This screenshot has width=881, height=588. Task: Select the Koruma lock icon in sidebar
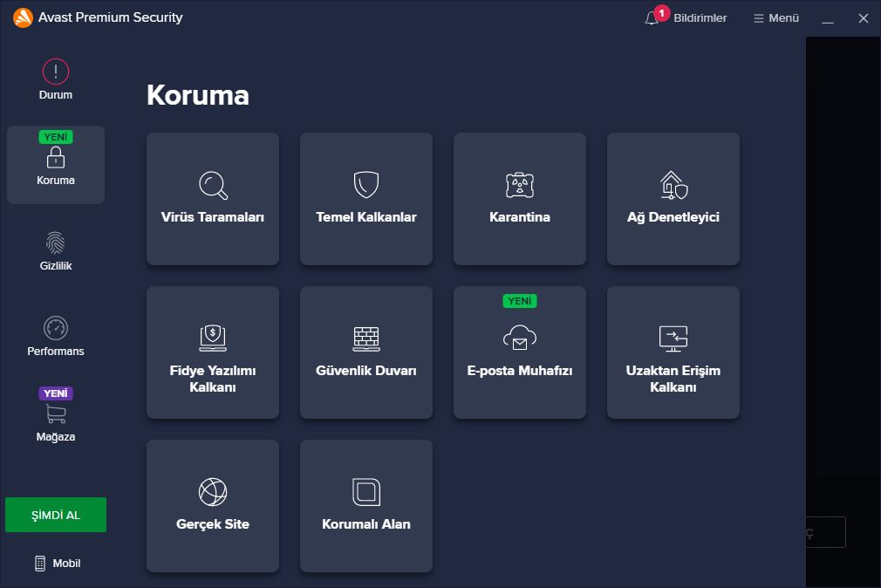(56, 157)
